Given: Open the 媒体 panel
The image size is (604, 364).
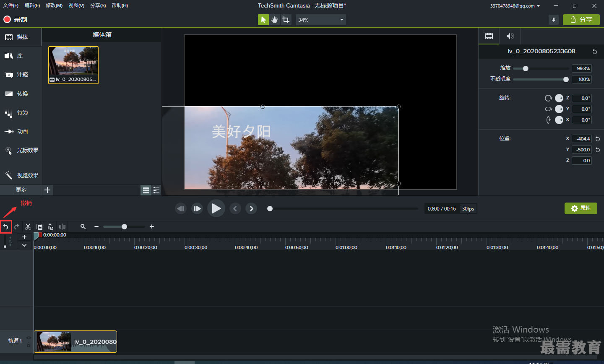Looking at the screenshot, I should pos(21,37).
